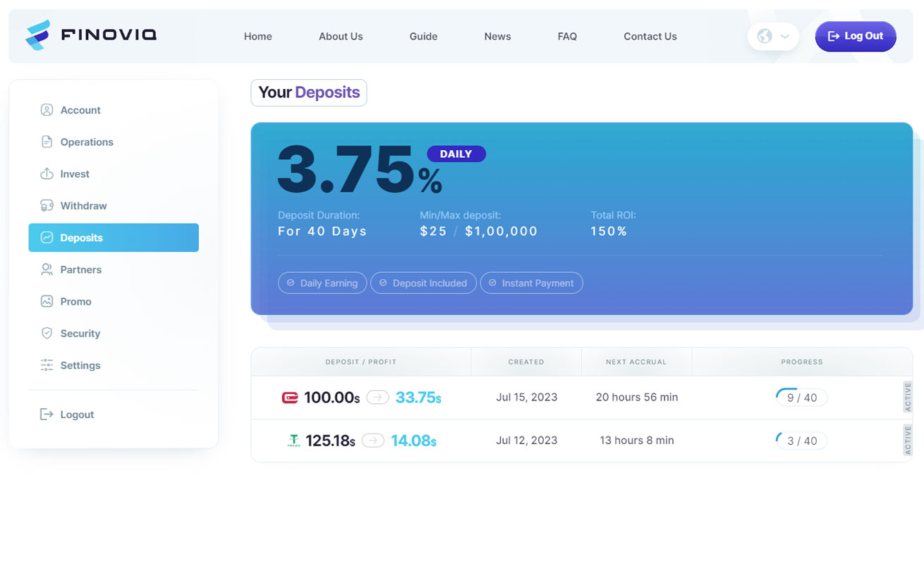924x576 pixels.
Task: Click the 9 / 40 progress indicator
Action: (x=801, y=398)
